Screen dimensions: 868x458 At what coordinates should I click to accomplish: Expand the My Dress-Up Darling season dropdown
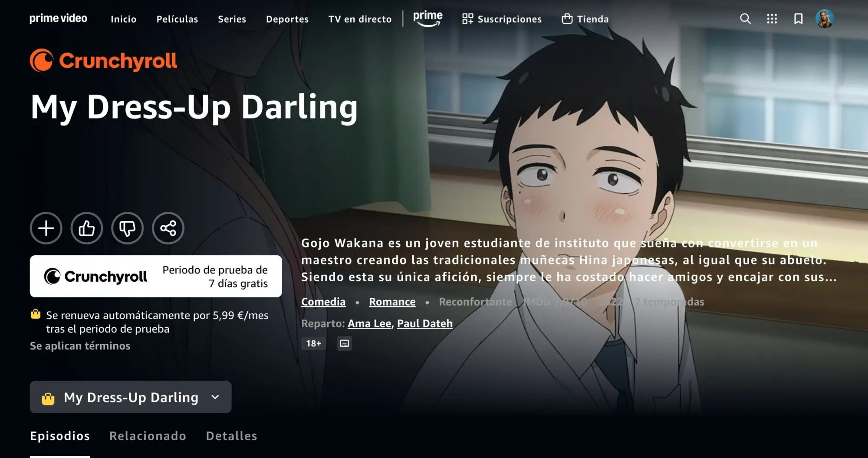(131, 397)
